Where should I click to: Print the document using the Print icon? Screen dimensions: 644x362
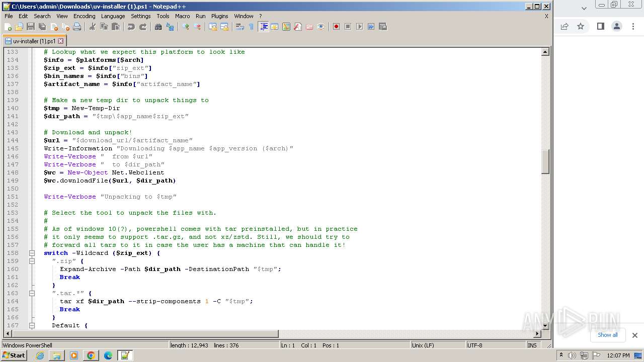77,27
